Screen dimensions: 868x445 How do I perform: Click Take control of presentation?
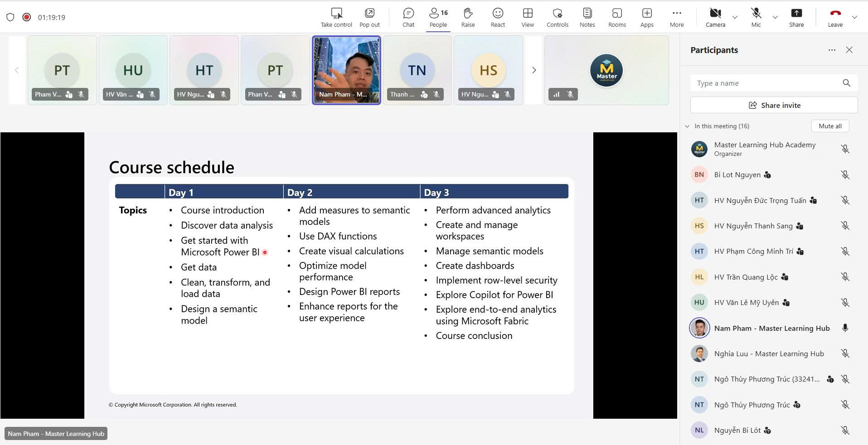tap(336, 17)
